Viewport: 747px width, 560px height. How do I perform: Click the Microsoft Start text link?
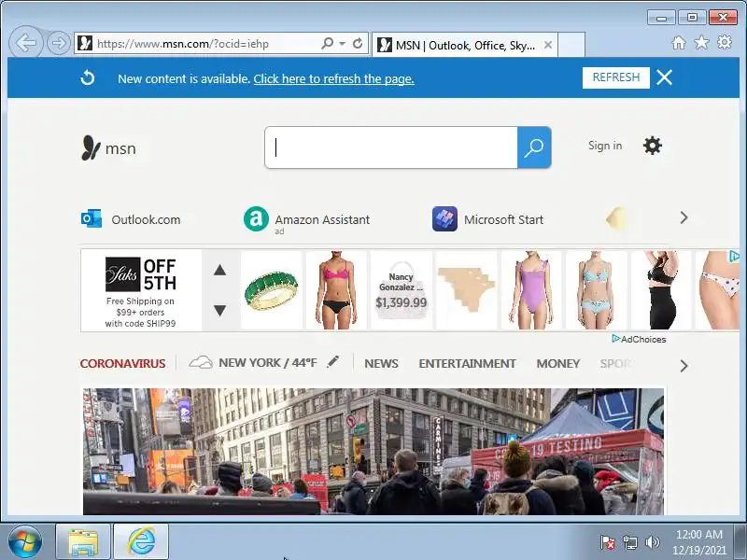click(x=503, y=219)
